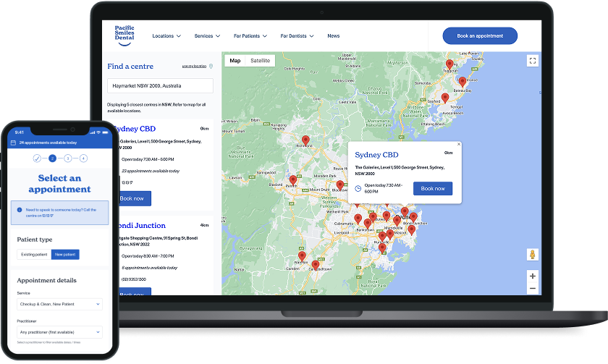Screen dimensions: 608x364
Task: Select step 4 in phone progress
Action: (x=83, y=158)
